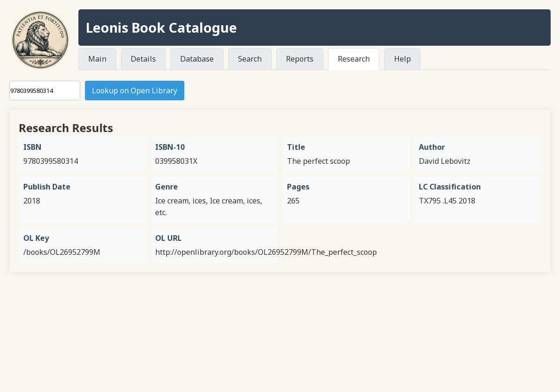The image size is (560, 392).
Task: Click the Genre label
Action: [167, 187]
